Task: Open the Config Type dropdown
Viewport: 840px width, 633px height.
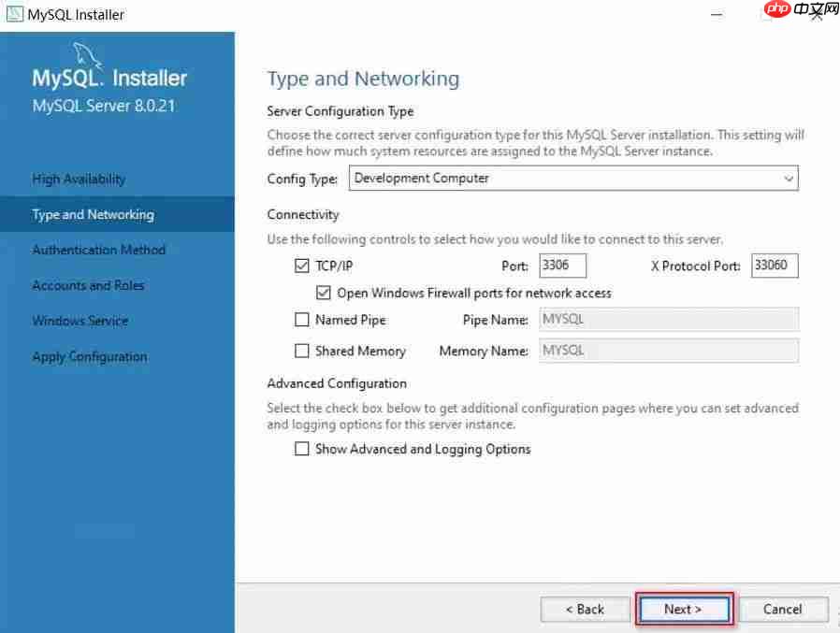Action: [x=573, y=178]
